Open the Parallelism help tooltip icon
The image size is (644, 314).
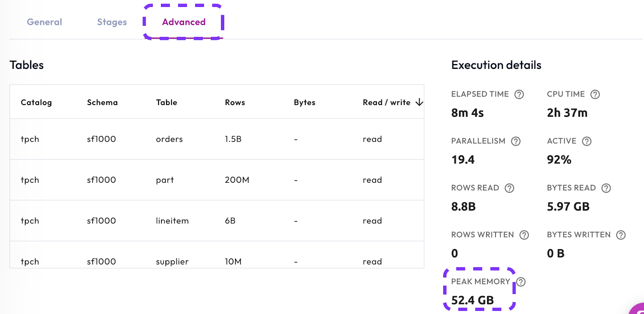coord(516,141)
